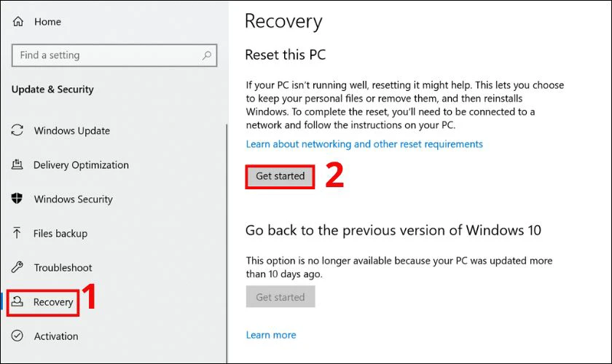Click the magnifier icon in search box
The image size is (612, 364).
coord(207,55)
